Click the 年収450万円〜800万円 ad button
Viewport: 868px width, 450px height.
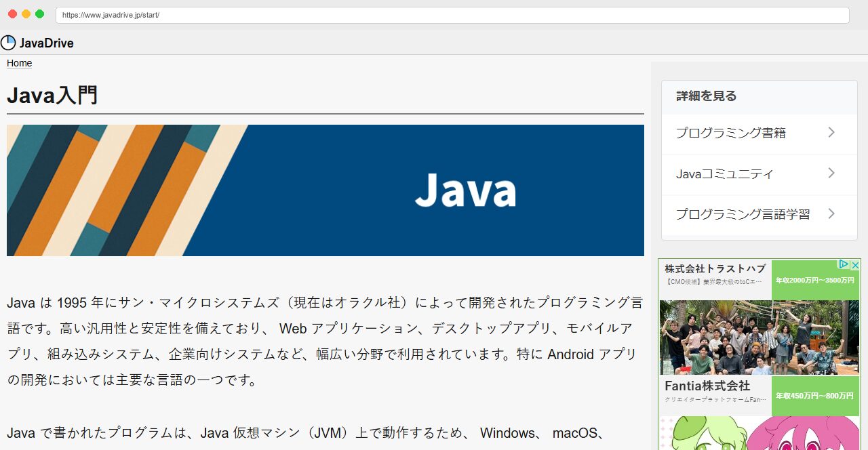pyautogui.click(x=815, y=396)
